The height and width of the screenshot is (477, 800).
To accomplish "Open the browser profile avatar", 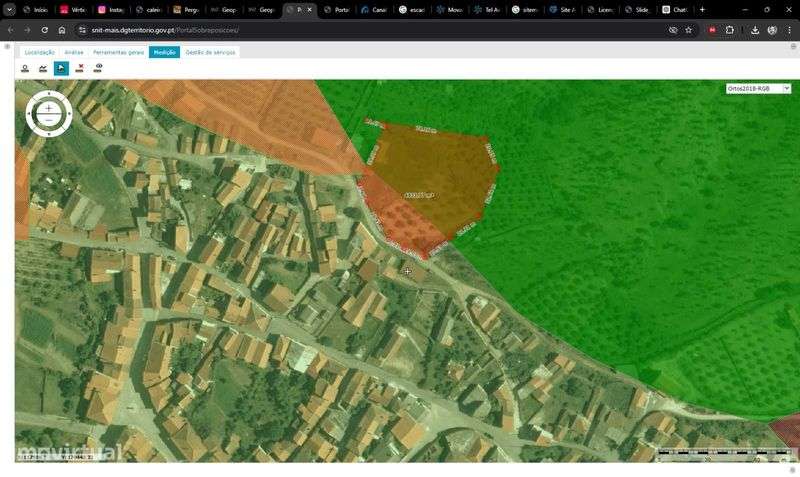I will coord(772,30).
